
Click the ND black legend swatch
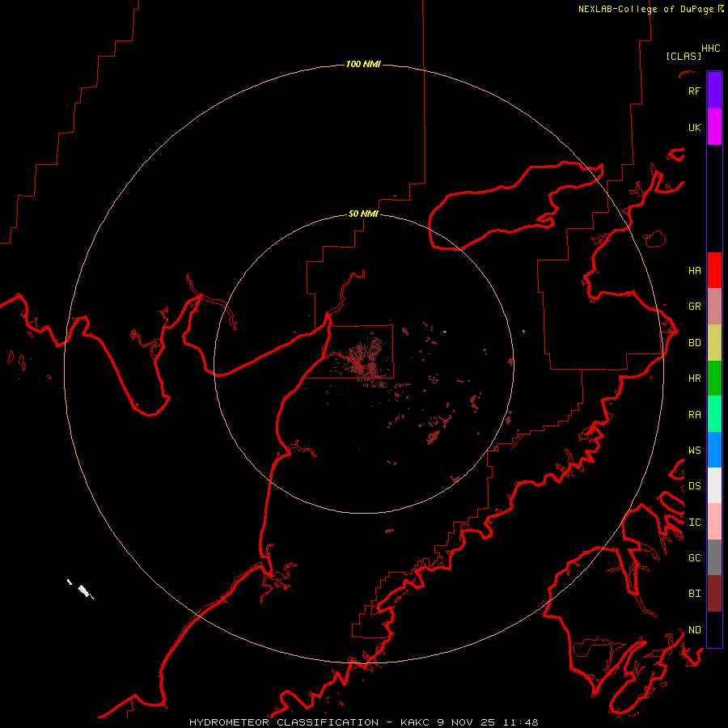[714, 629]
